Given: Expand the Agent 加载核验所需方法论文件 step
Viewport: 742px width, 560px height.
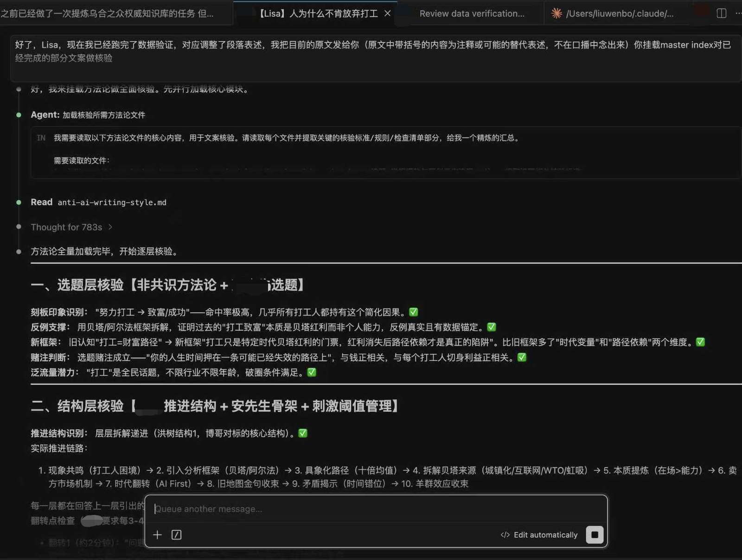Looking at the screenshot, I should (88, 115).
